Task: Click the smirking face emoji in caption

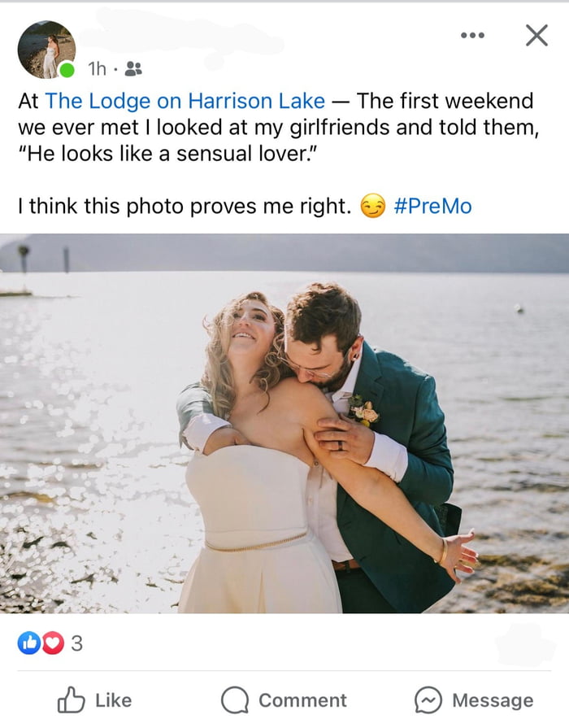Action: [372, 207]
